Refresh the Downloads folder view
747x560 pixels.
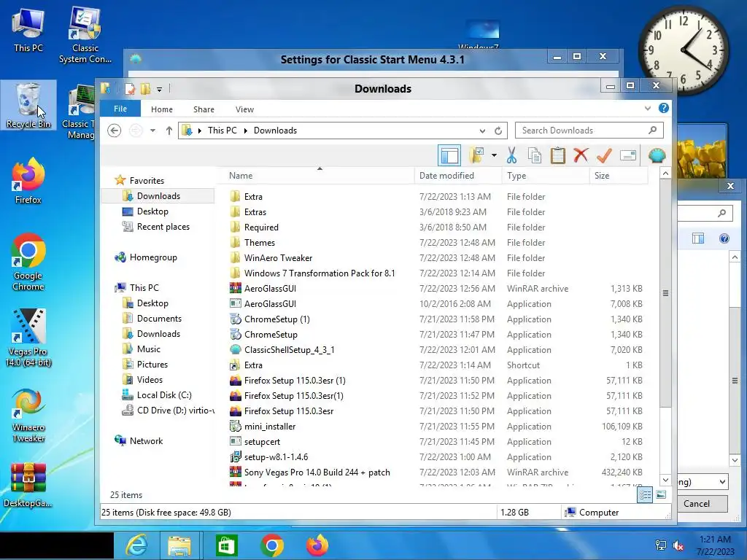(x=498, y=131)
